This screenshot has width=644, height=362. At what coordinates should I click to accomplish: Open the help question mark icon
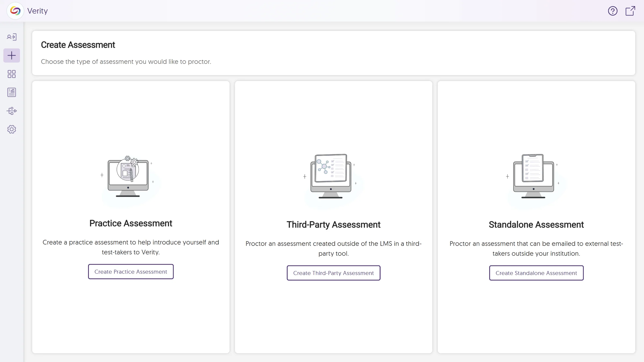[x=613, y=11]
